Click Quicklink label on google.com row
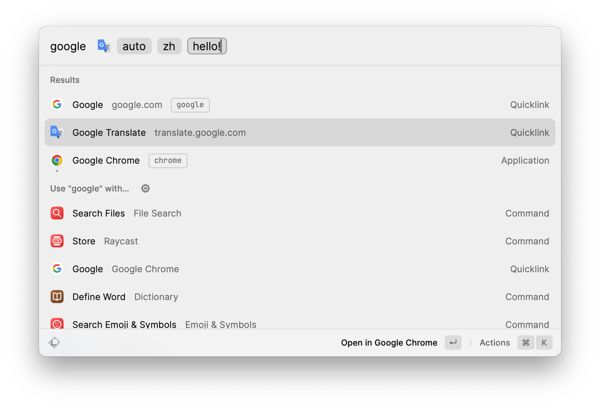This screenshot has height=408, width=600. pos(530,104)
